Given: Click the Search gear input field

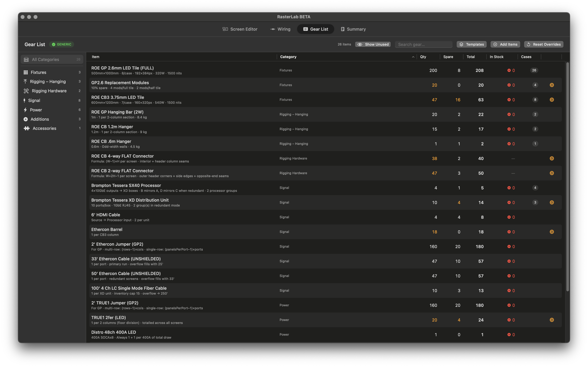Looking at the screenshot, I should coord(423,44).
